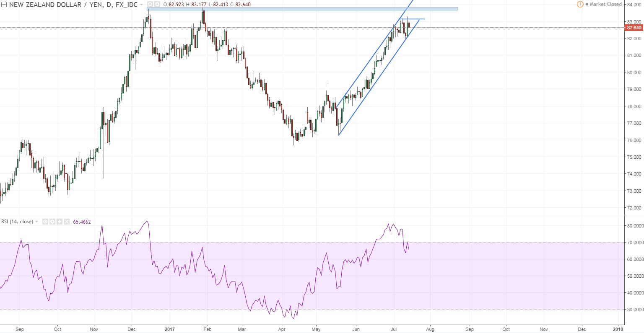This screenshot has height=333, width=644.
Task: Click the RSI (14, close) label
Action: tap(17, 222)
